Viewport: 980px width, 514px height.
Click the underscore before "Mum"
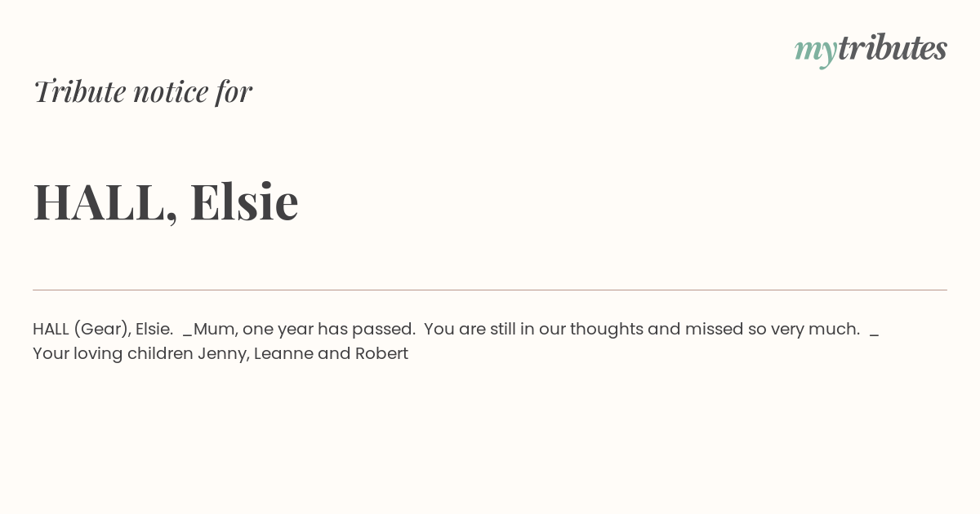[x=188, y=335]
